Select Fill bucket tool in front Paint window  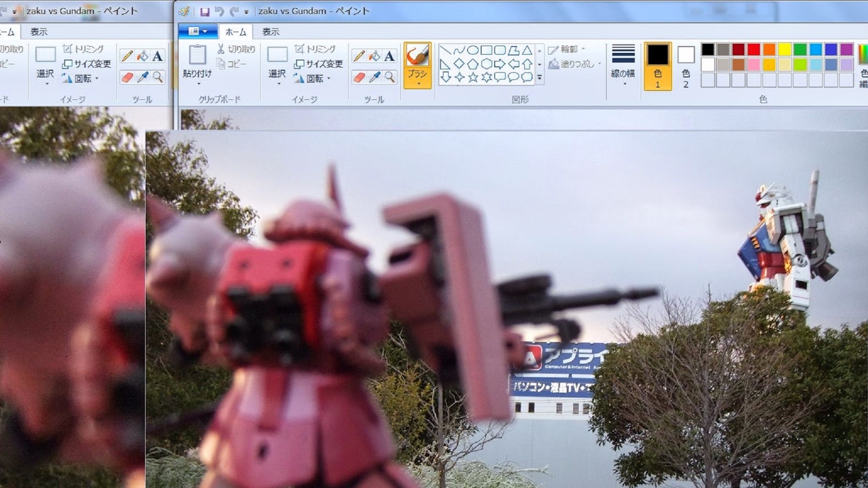[374, 56]
